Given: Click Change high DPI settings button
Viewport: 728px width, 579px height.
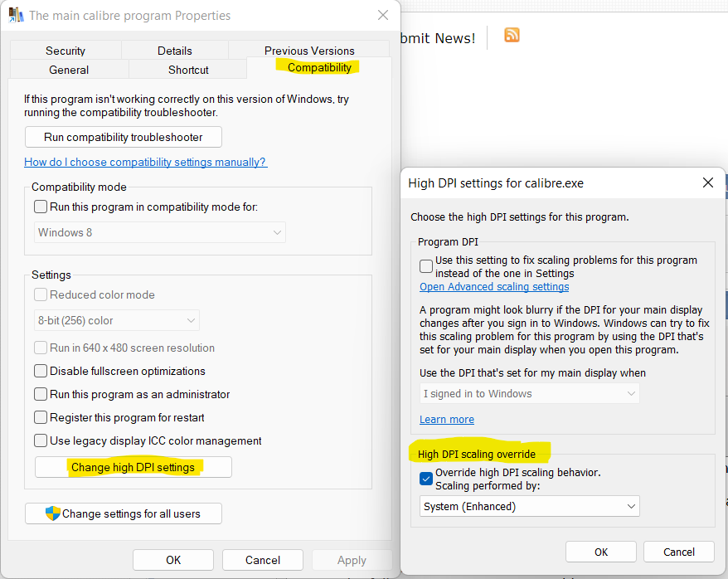Looking at the screenshot, I should 133,467.
